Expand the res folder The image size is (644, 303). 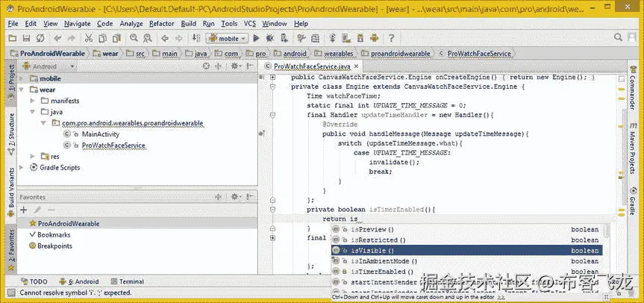point(32,157)
